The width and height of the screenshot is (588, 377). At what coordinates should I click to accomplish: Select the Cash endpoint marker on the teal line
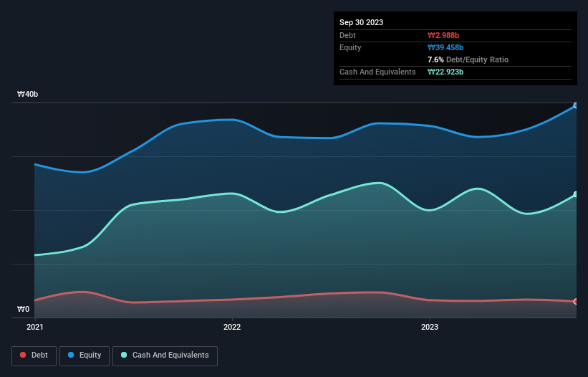[x=576, y=194]
